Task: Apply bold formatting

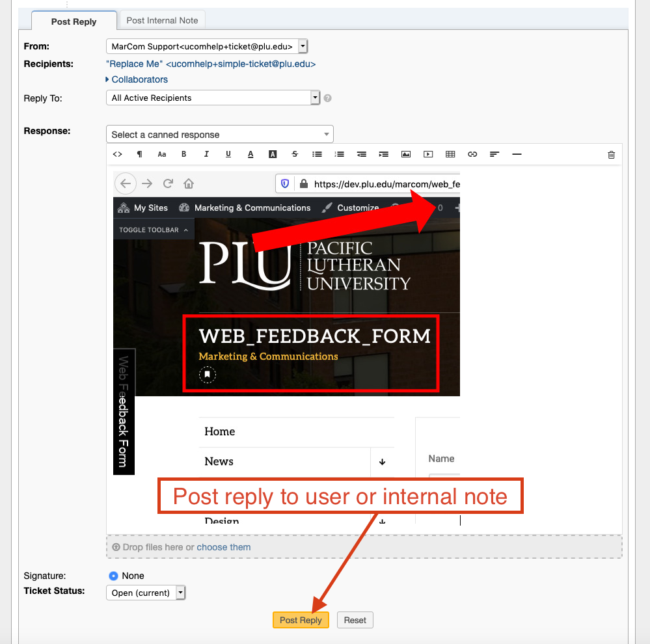Action: [184, 154]
